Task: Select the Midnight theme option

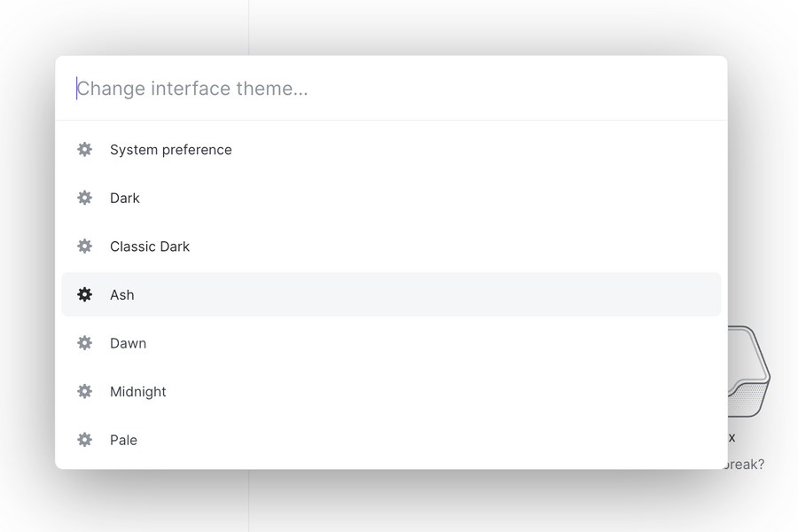Action: 138,391
